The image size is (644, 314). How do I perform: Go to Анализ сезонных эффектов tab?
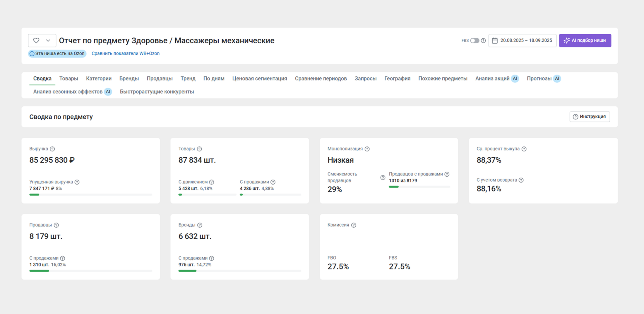[68, 92]
